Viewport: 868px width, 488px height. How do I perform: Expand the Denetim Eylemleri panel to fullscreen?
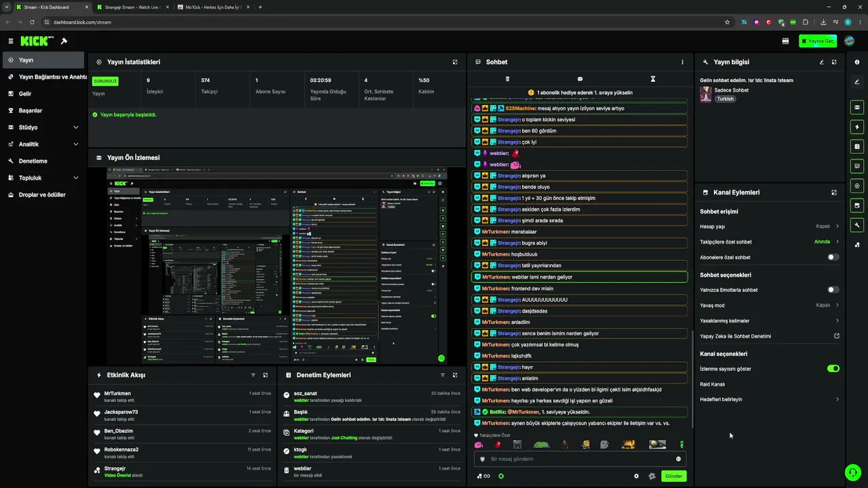click(x=455, y=375)
